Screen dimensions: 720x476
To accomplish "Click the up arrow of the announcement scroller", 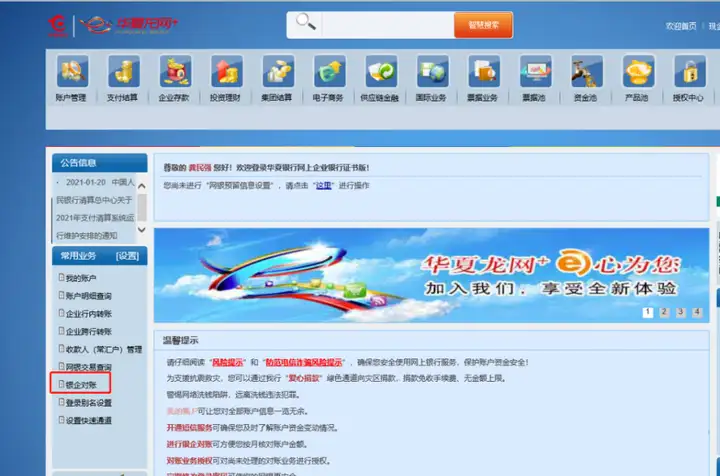I will pos(142,186).
